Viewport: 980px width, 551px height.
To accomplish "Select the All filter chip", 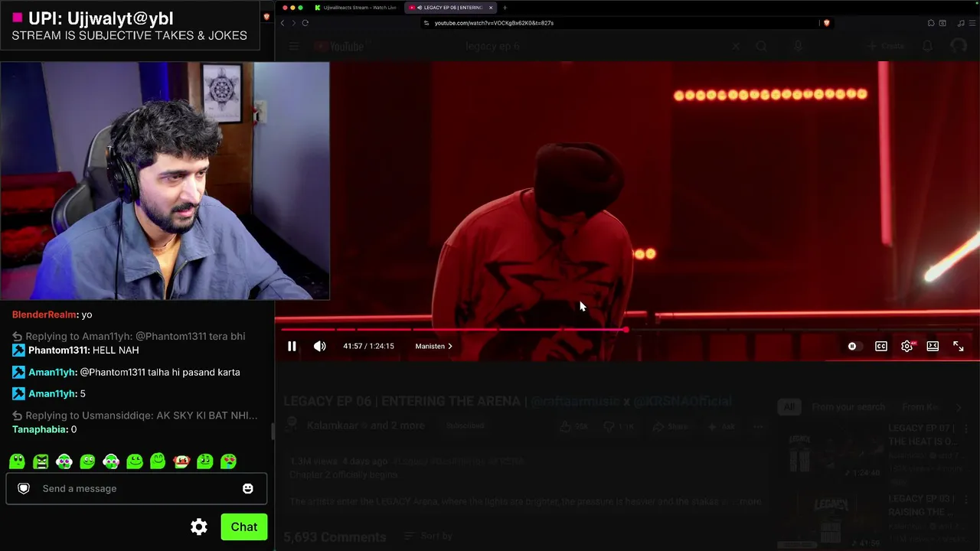I will click(x=788, y=407).
